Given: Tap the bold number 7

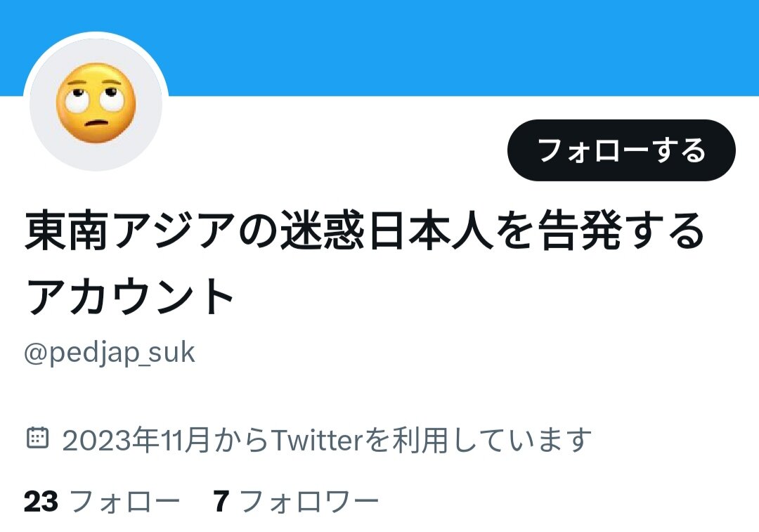Looking at the screenshot, I should click(x=221, y=501).
